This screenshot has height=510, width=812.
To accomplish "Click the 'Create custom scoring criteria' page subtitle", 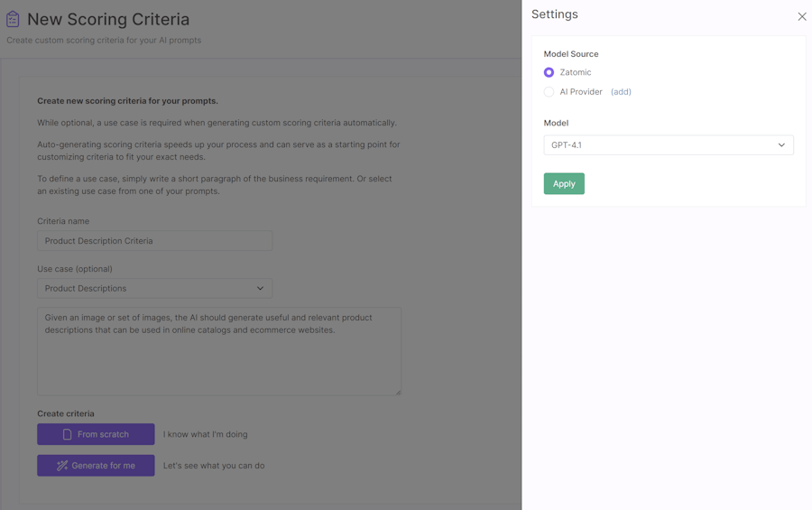I will [x=104, y=41].
